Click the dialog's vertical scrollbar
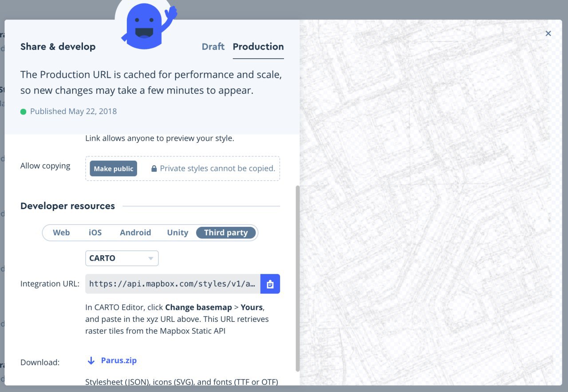The height and width of the screenshot is (392, 568). [x=298, y=278]
